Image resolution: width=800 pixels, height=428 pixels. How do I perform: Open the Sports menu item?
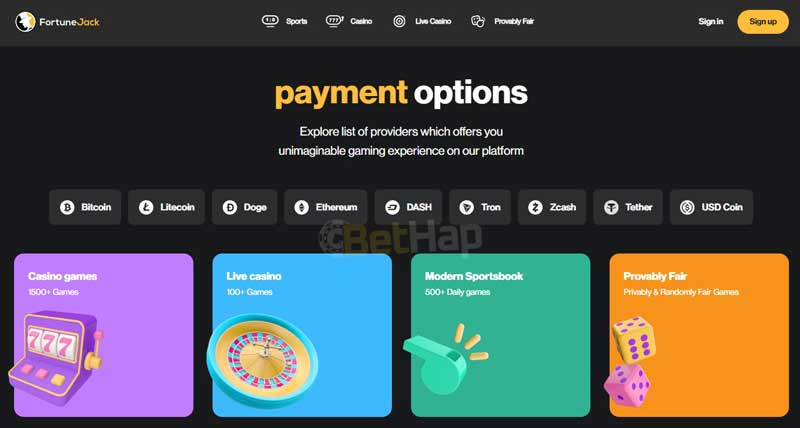click(x=285, y=21)
